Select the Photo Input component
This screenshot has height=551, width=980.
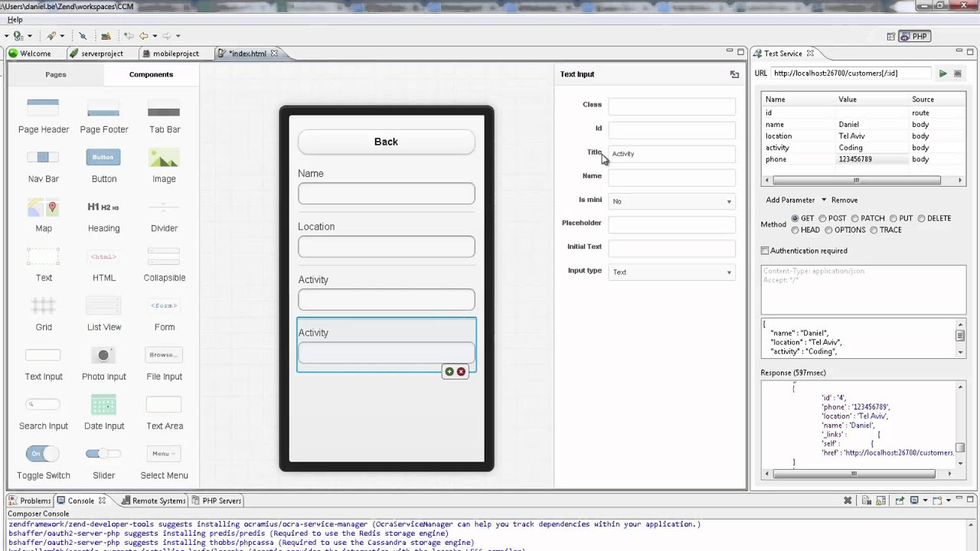pos(103,364)
